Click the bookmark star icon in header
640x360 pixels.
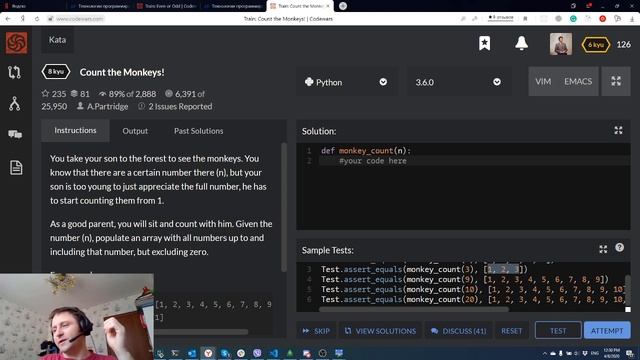pyautogui.click(x=484, y=43)
